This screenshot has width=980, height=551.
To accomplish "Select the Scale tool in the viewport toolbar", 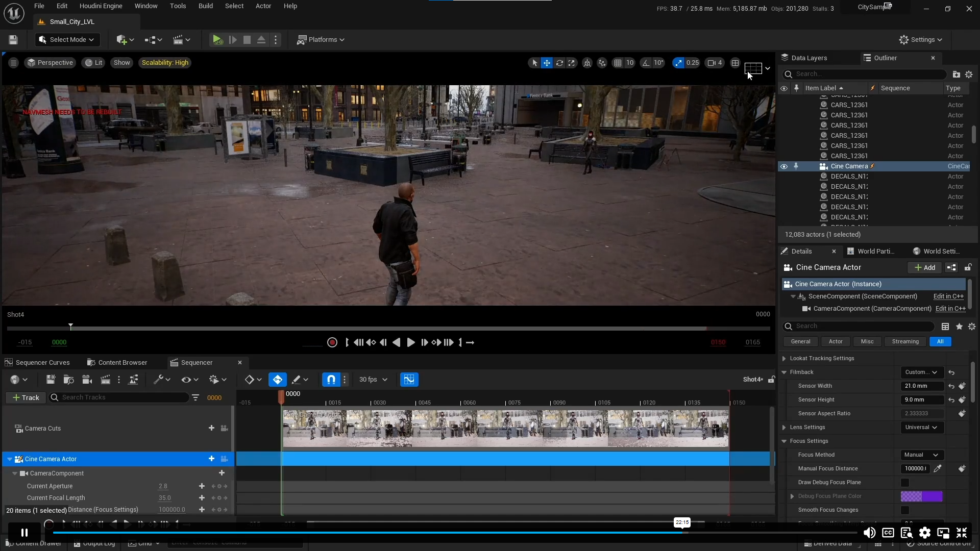I will 572,63.
